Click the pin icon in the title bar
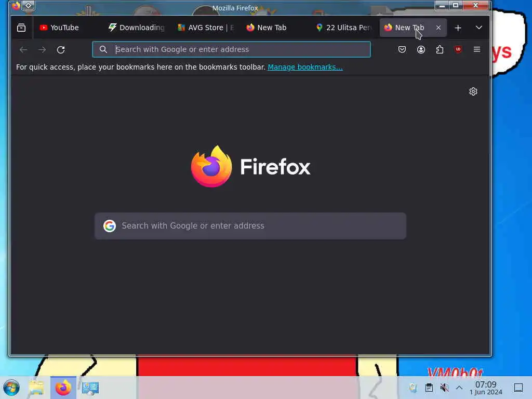The height and width of the screenshot is (399, 532). click(x=29, y=6)
